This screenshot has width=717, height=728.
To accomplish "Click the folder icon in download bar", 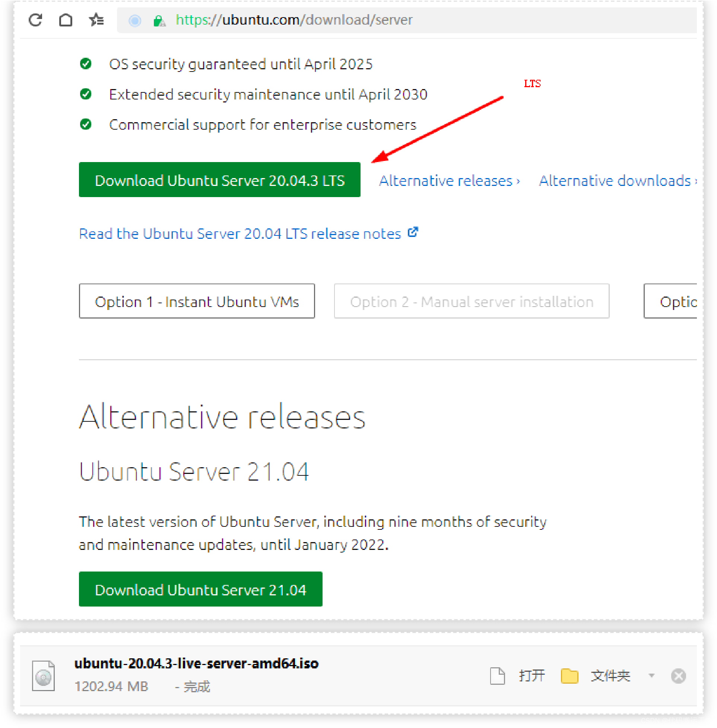I will [x=569, y=675].
